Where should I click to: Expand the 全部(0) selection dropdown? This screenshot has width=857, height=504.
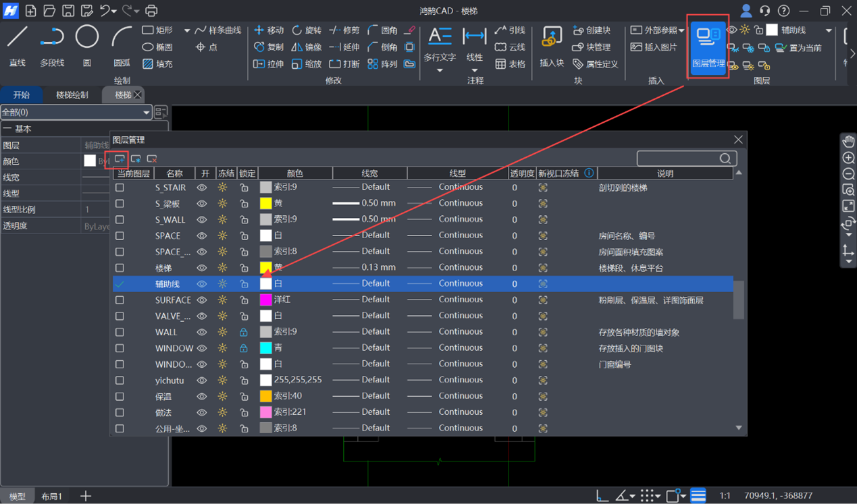click(146, 113)
